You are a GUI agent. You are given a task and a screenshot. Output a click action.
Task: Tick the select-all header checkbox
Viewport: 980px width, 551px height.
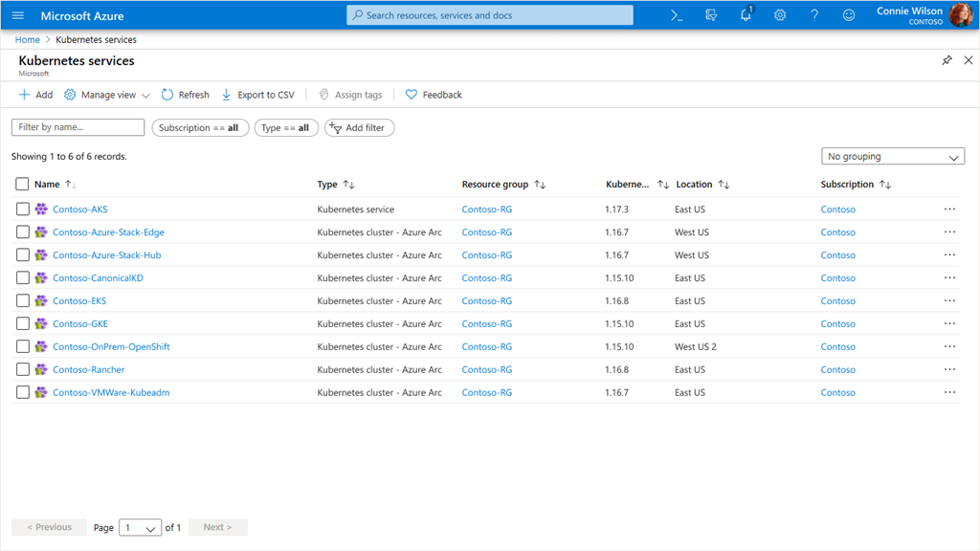click(x=22, y=184)
